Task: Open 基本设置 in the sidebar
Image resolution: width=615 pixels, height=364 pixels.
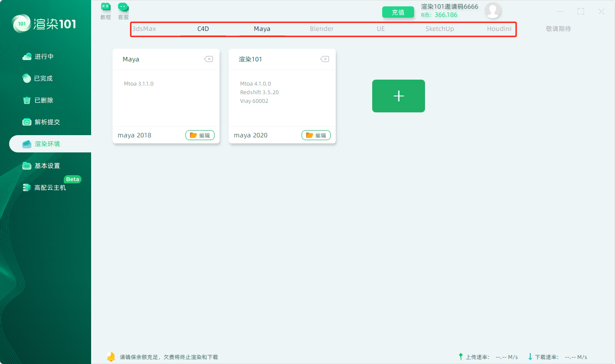Action: tap(41, 166)
